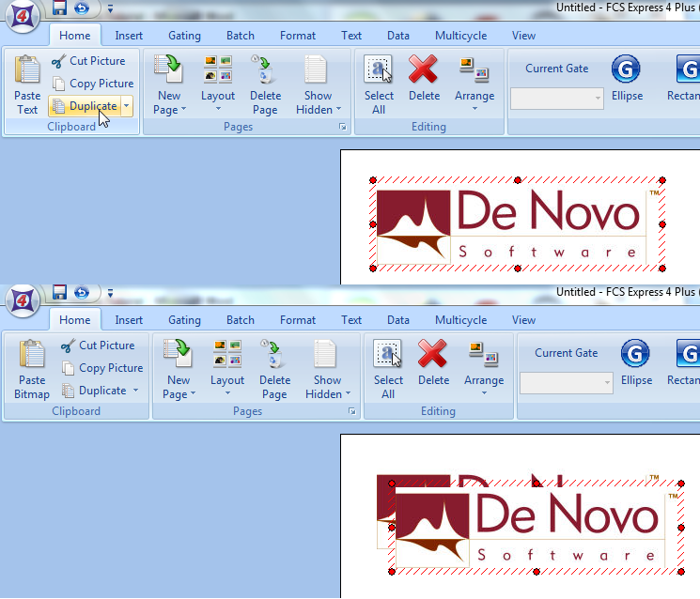Click Undo icon in upper quick access toolbar
This screenshot has width=700, height=599.
point(82,8)
